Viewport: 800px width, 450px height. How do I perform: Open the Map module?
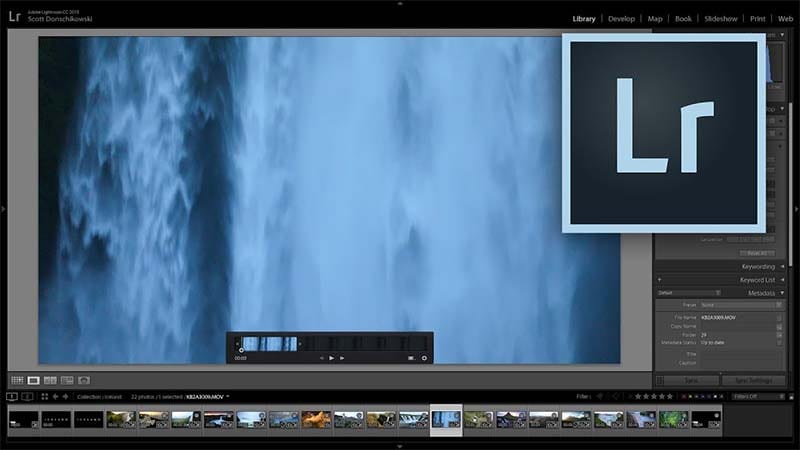[x=655, y=19]
